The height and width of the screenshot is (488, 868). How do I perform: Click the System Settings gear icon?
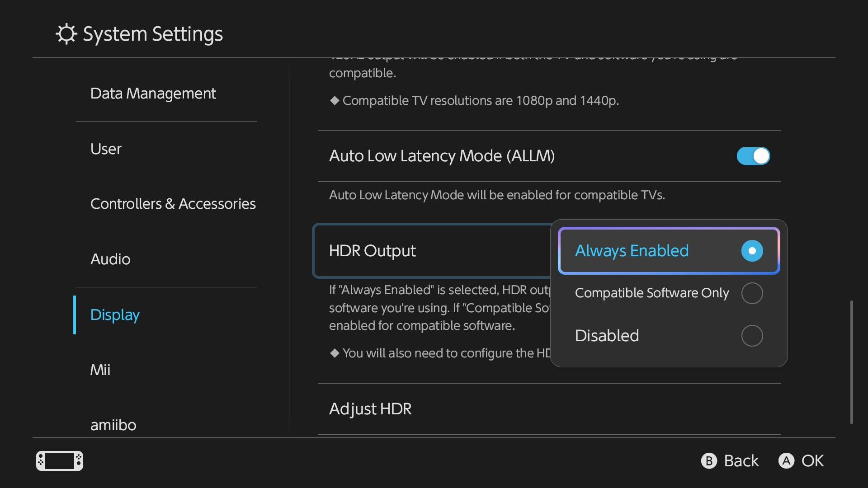pyautogui.click(x=66, y=34)
